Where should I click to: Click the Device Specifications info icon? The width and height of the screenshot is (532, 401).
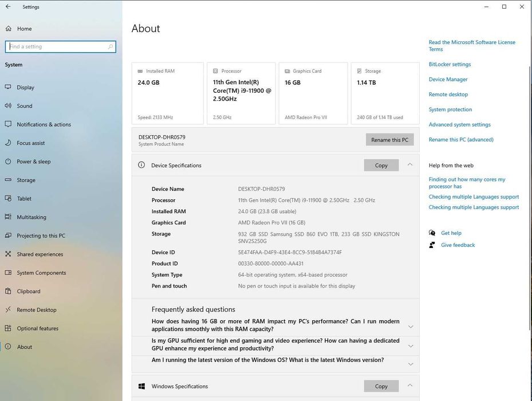(141, 165)
